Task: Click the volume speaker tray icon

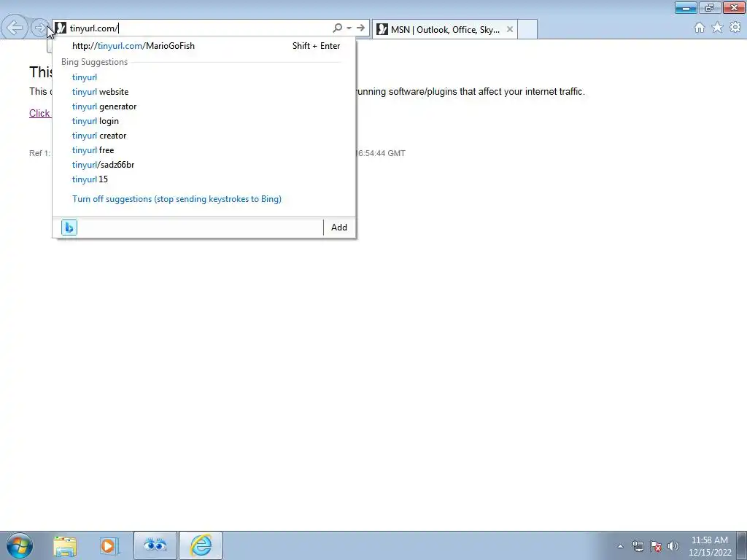Action: [x=673, y=546]
